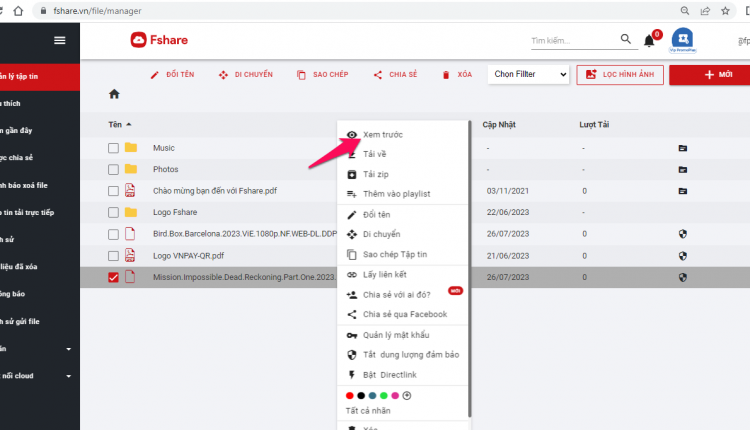The height and width of the screenshot is (430, 750).
Task: Select Xem trước in context menu
Action: (403, 134)
